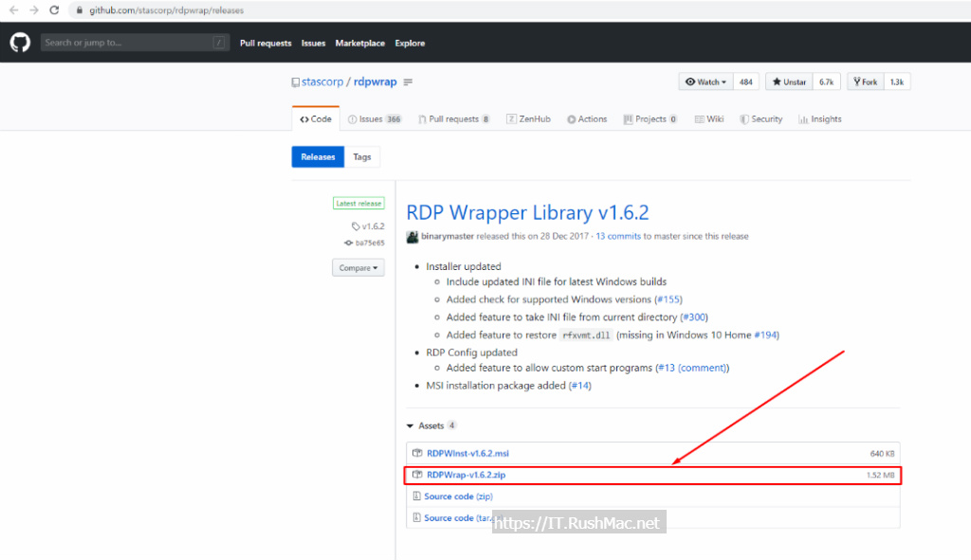Viewport: 971px width, 560px height.
Task: Open the 484 watchers count
Action: coord(746,81)
